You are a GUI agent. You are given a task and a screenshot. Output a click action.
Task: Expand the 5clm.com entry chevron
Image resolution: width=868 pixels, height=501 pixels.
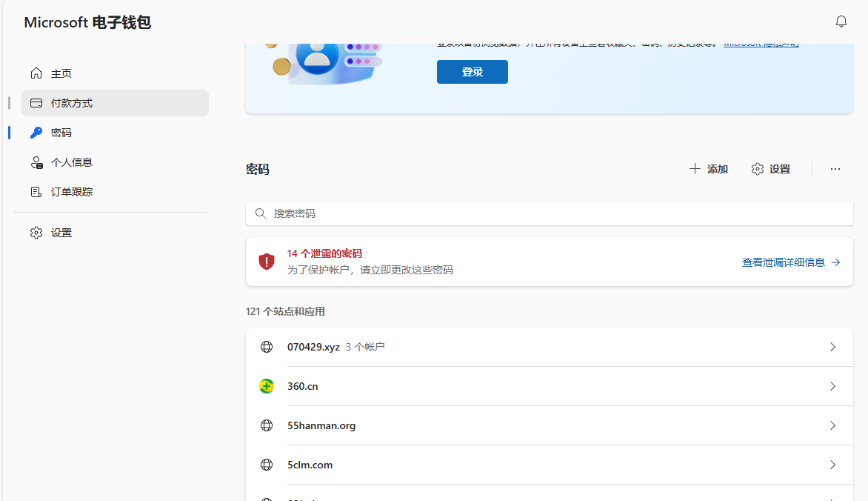(832, 465)
